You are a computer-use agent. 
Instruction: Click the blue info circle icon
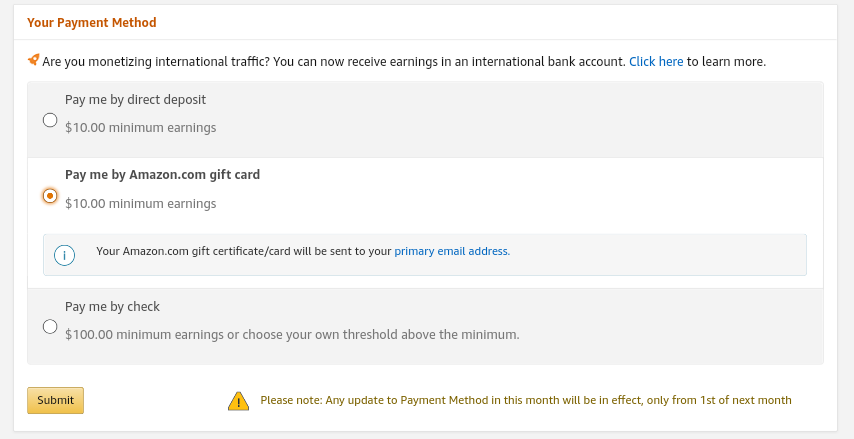(64, 255)
